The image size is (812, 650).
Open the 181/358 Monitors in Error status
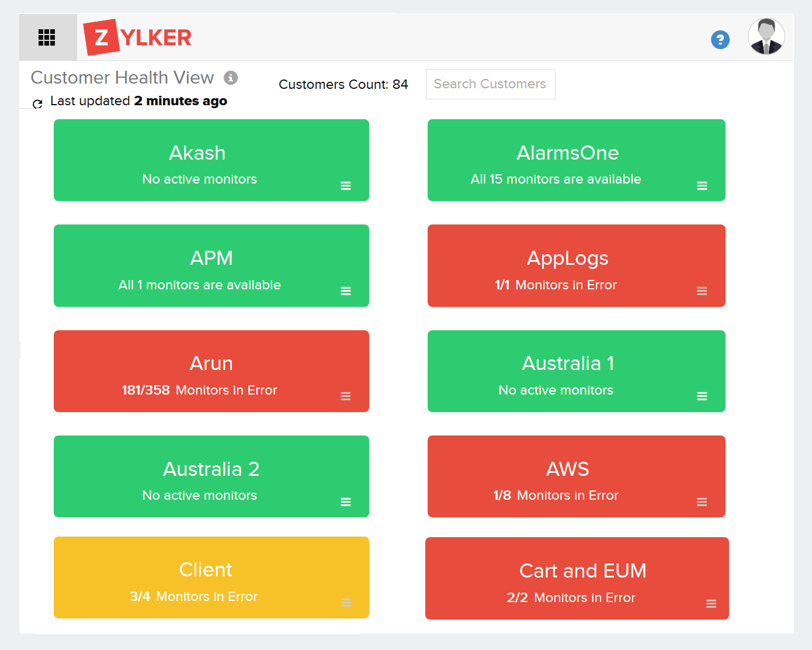(199, 390)
